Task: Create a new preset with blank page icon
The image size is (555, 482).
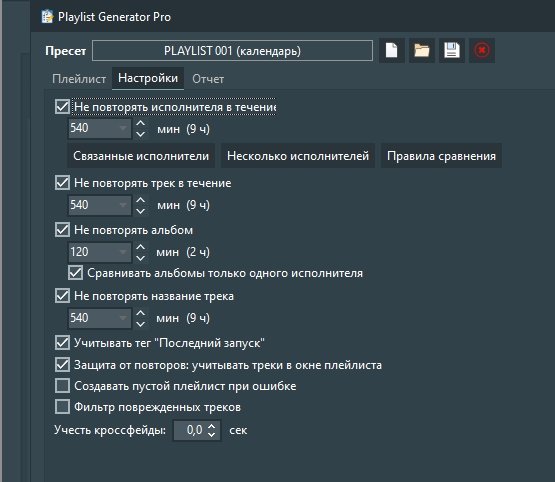Action: point(391,51)
